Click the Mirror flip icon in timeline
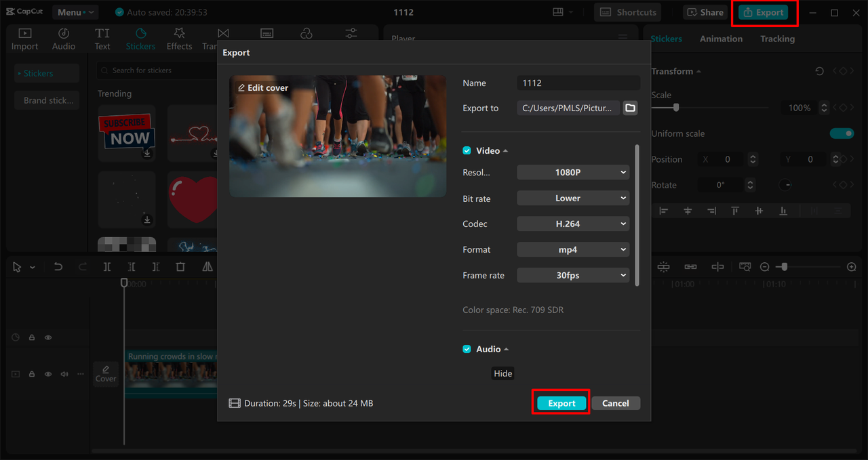The width and height of the screenshot is (868, 460). click(x=208, y=267)
